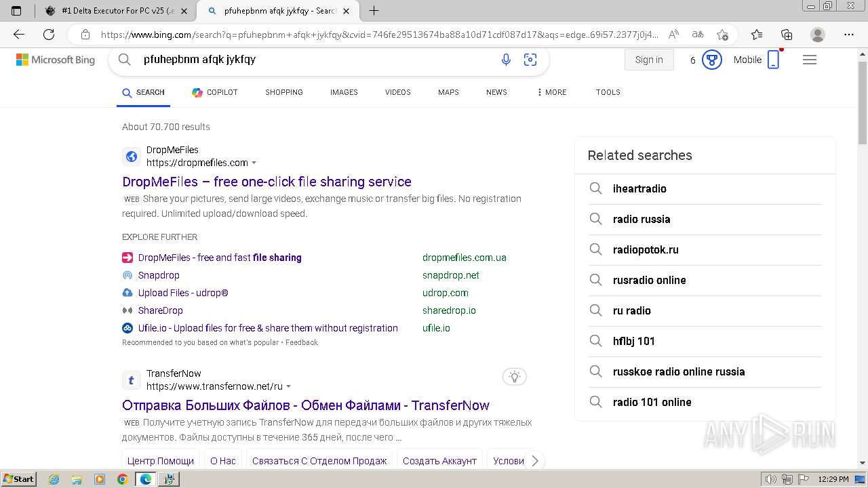The height and width of the screenshot is (488, 868).
Task: Open the Start menu
Action: click(x=19, y=479)
